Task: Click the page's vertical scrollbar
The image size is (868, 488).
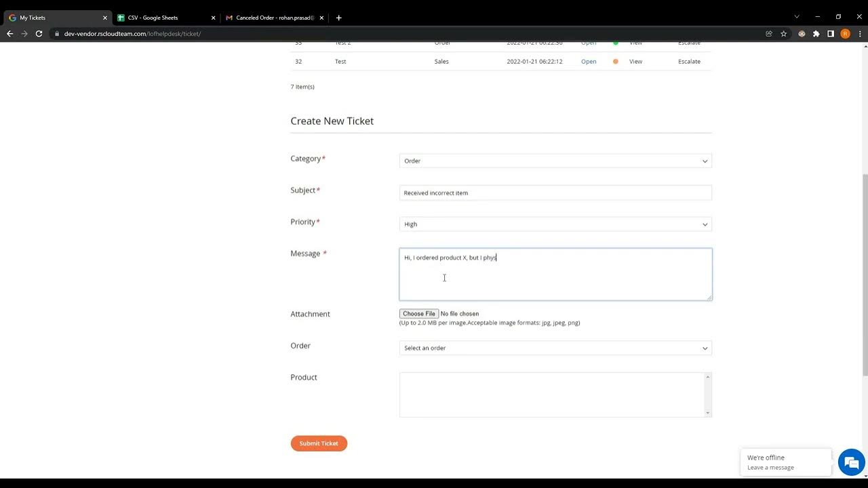Action: pos(865,274)
